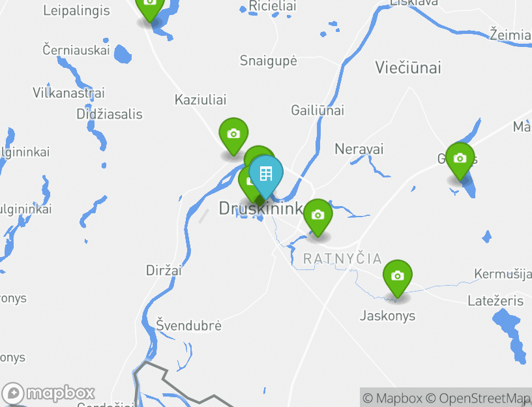Click the © Mapbox attribution link
The height and width of the screenshot is (407, 532).
[x=392, y=398]
